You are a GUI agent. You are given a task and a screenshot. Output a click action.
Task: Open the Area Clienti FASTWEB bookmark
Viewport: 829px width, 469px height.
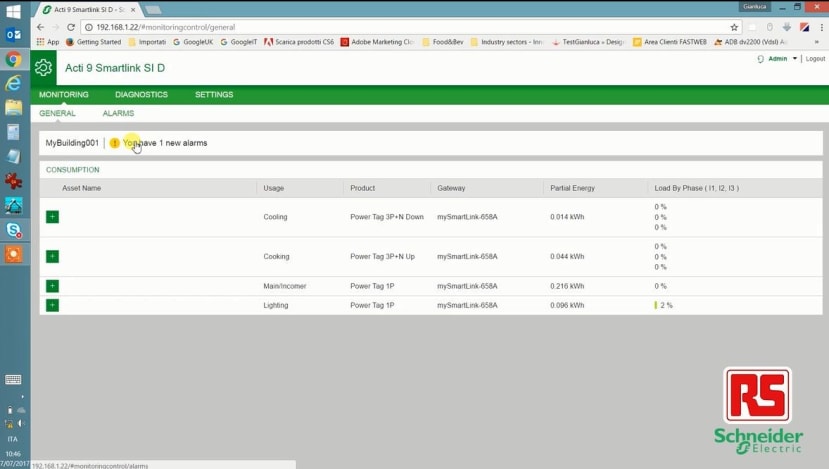670,42
